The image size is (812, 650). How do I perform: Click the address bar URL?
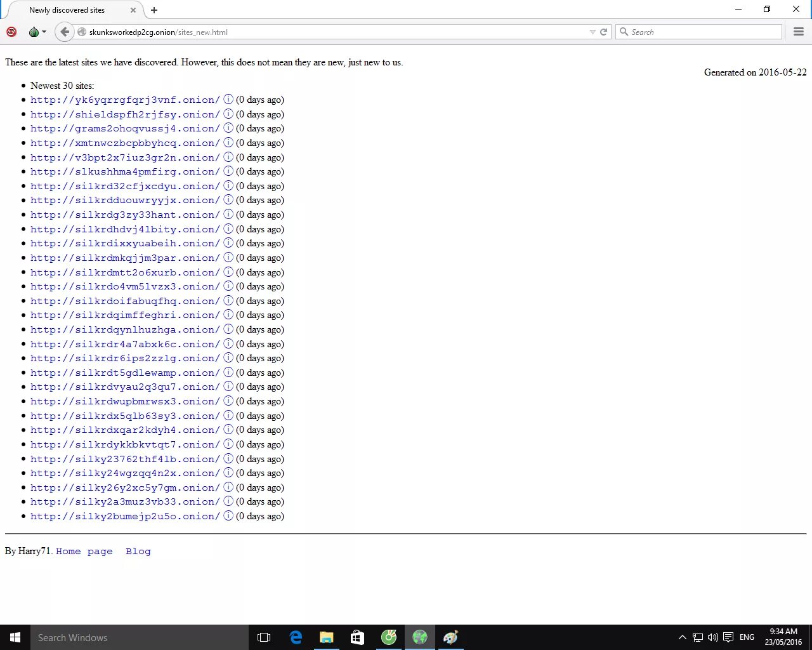[x=158, y=32]
